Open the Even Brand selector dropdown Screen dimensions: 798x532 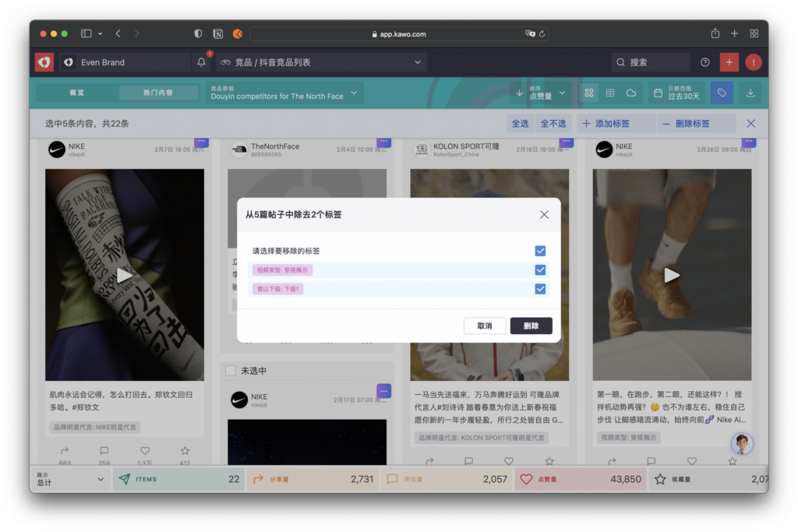(x=125, y=62)
